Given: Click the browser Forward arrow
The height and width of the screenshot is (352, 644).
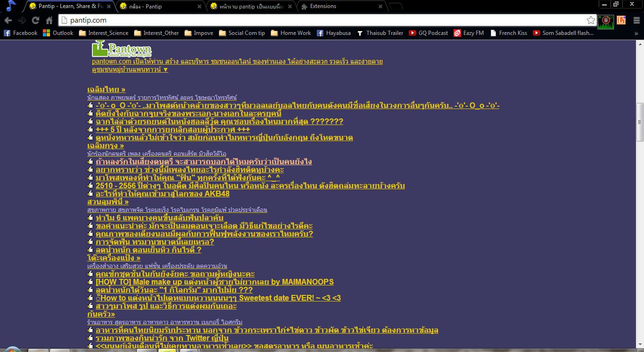Looking at the screenshot, I should (22, 20).
